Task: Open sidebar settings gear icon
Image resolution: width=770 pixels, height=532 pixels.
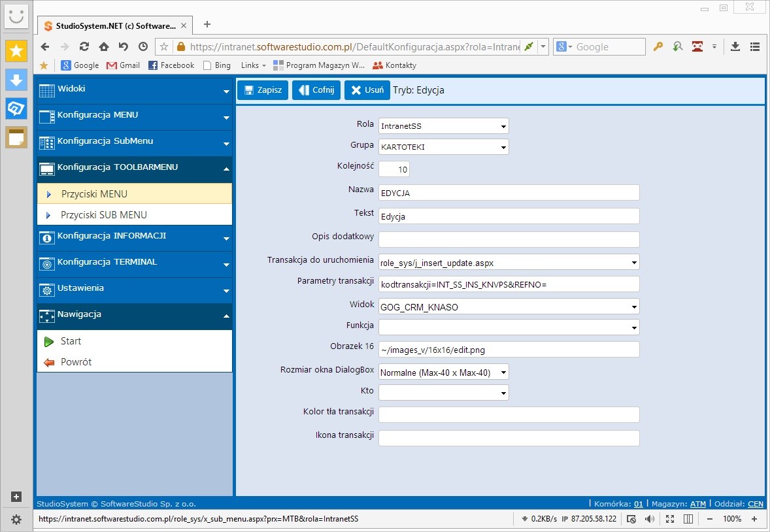Action: click(x=16, y=519)
